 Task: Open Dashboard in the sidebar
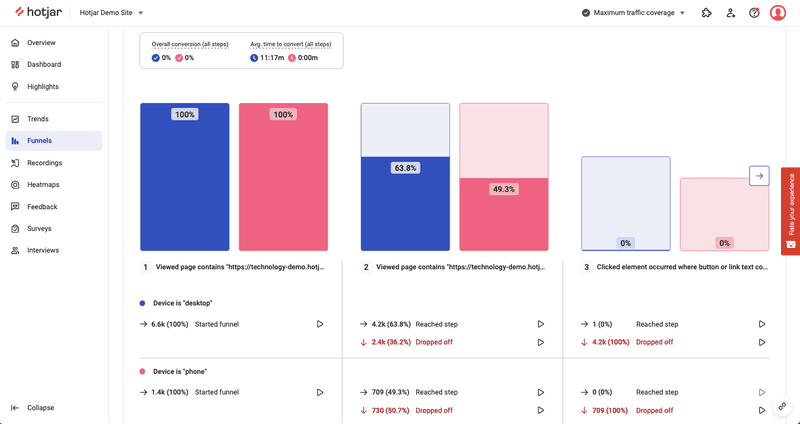coord(44,65)
